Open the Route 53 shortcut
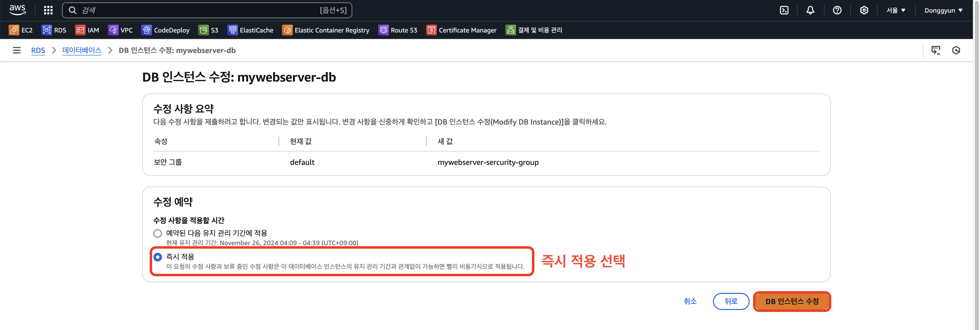 click(x=398, y=30)
